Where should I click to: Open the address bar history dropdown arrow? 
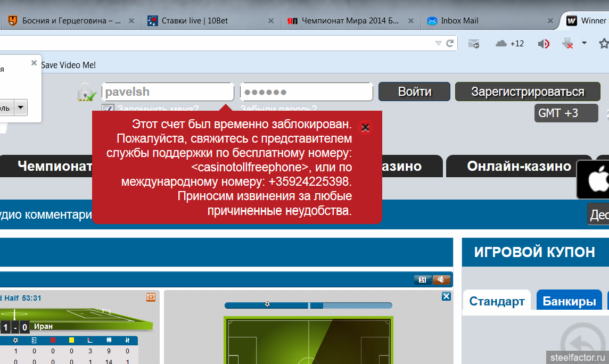tap(438, 44)
